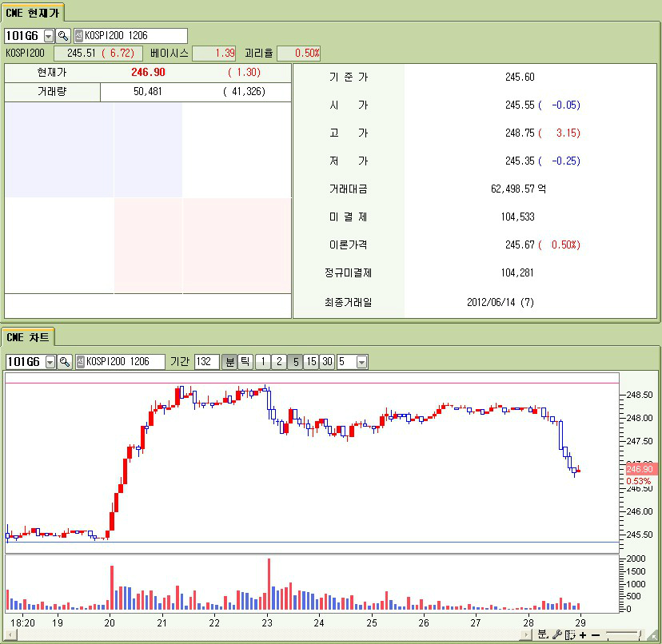Click search magnifier in CME 현재가 panel
662x644 pixels.
(x=63, y=36)
